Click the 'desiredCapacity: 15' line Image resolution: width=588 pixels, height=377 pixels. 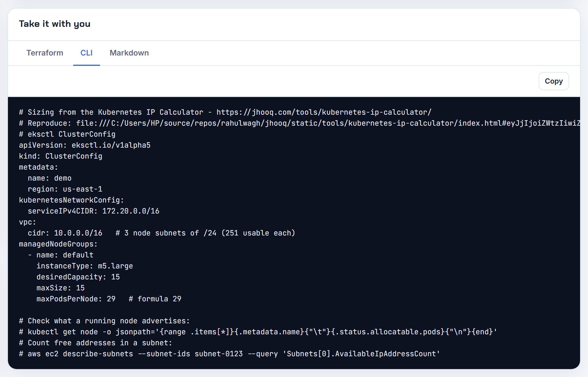pos(78,277)
